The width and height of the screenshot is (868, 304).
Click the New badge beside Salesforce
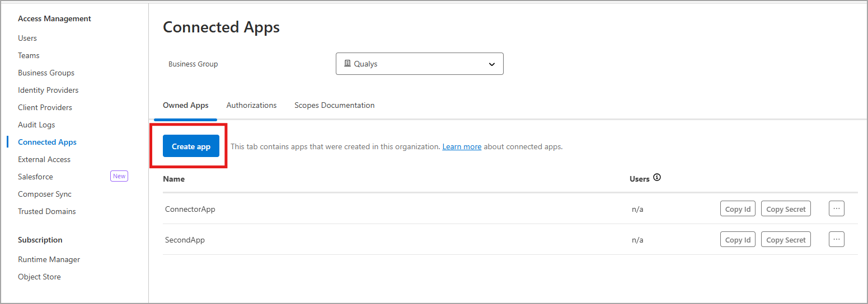point(119,176)
